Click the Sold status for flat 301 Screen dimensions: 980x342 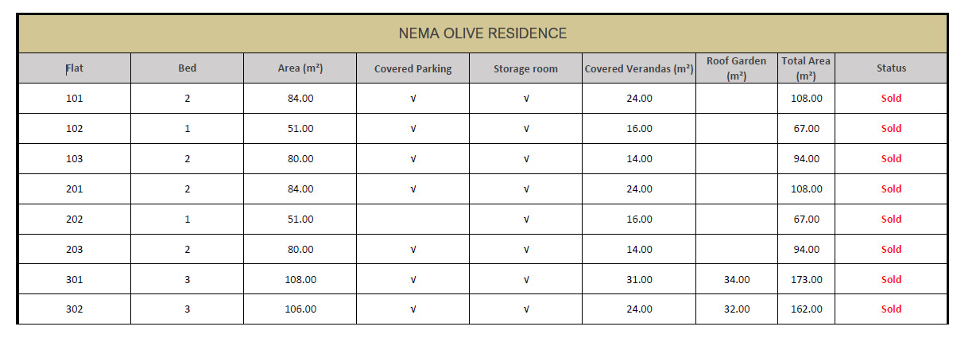coord(891,280)
